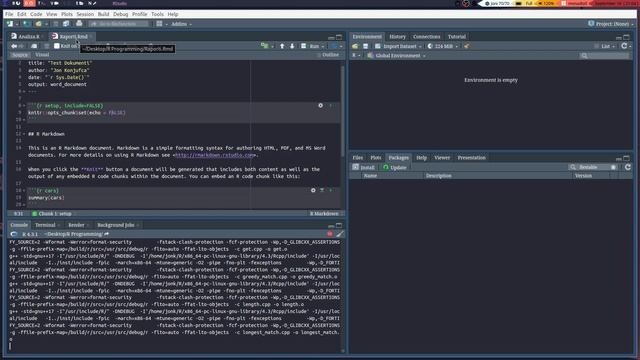Screen dimensions: 640x360
Task: Click the Install packages button
Action: coord(363,167)
